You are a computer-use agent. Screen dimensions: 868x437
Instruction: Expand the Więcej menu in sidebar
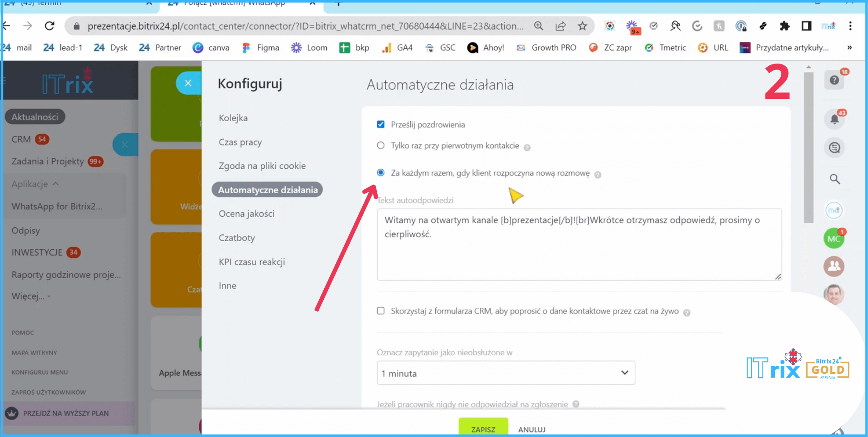click(x=31, y=296)
